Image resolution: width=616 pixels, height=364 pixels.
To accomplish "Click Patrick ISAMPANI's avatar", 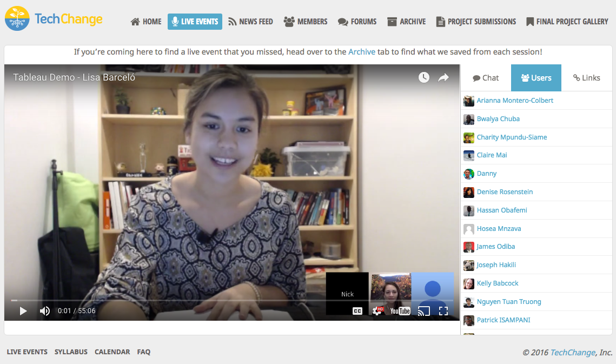I will coord(469,320).
